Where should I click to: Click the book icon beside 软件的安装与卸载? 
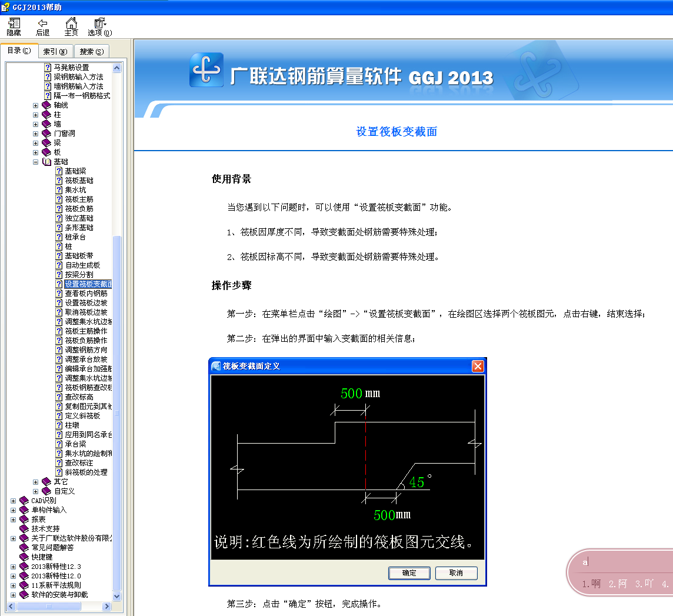click(x=24, y=595)
